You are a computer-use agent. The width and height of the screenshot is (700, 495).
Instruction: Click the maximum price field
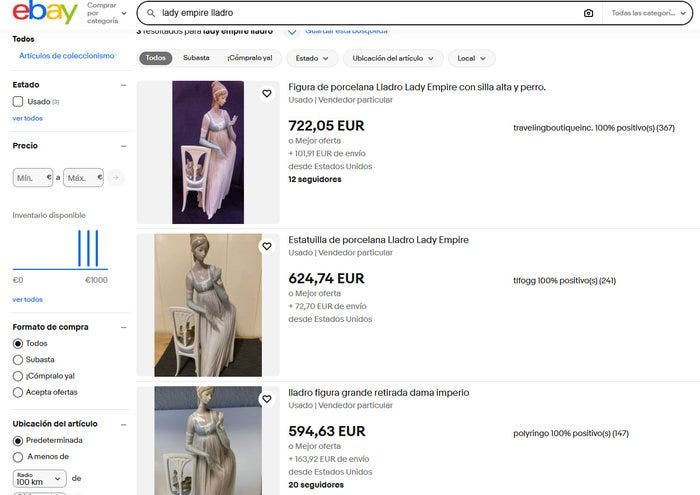tap(83, 178)
